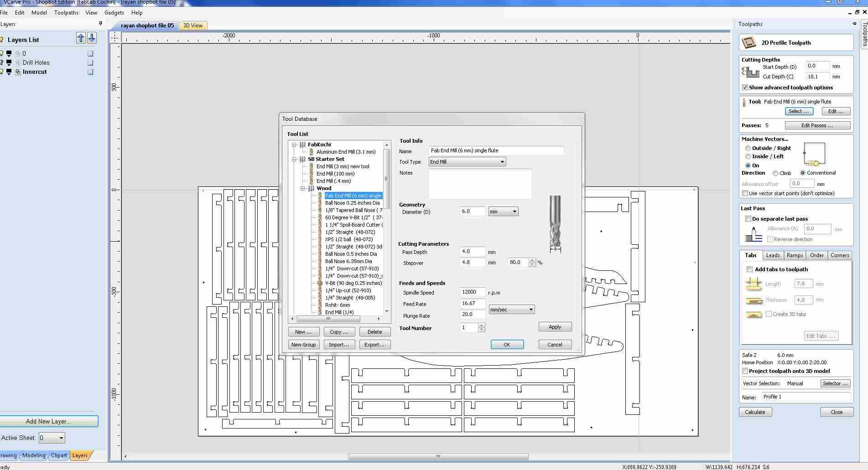868x470 pixels.
Task: Click the 2D Profile Toolpath icon
Action: pos(749,43)
